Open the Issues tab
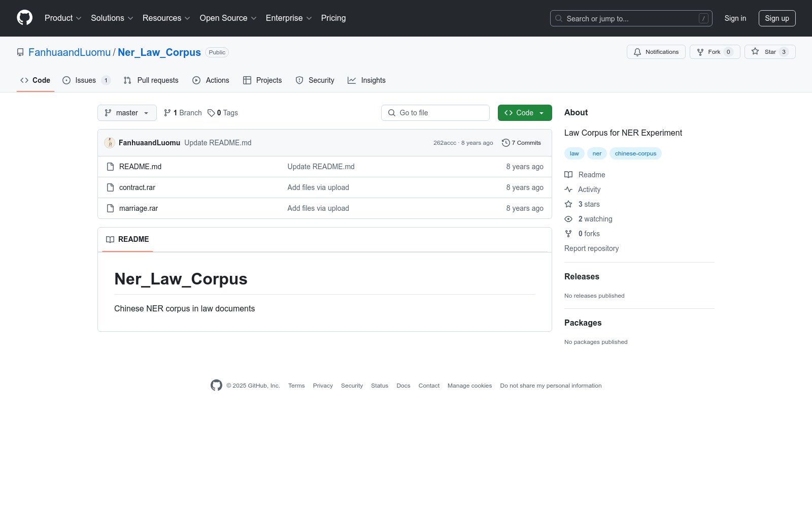This screenshot has height=508, width=812. pos(86,80)
